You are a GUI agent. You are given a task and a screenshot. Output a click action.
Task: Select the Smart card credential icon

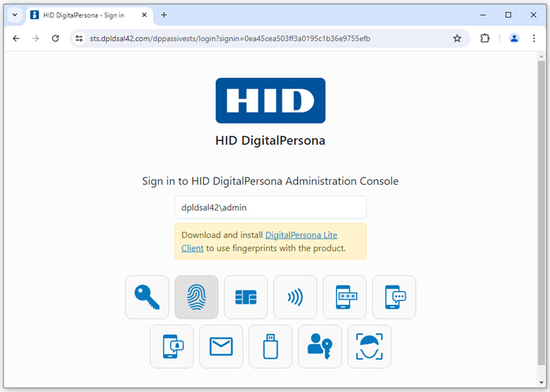point(246,297)
